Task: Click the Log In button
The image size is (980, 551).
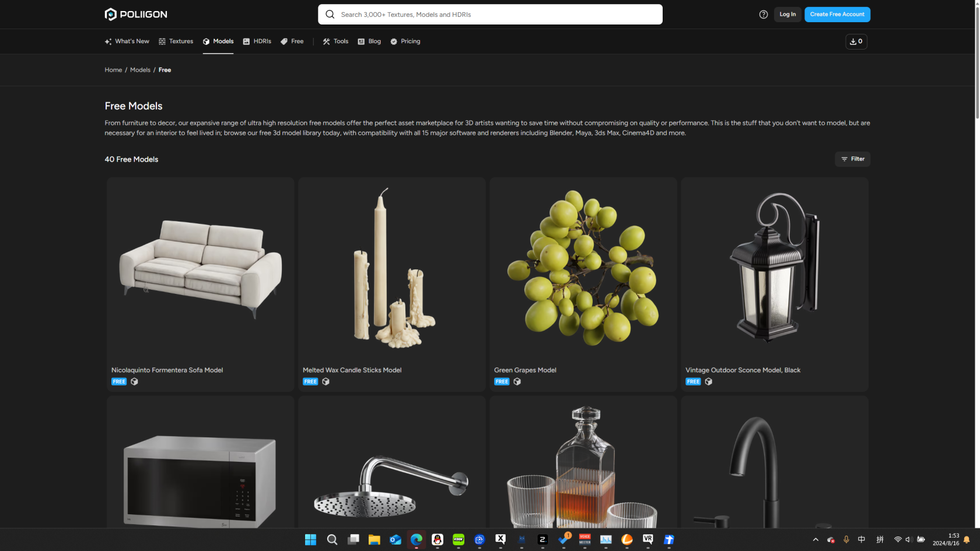Action: pyautogui.click(x=787, y=15)
